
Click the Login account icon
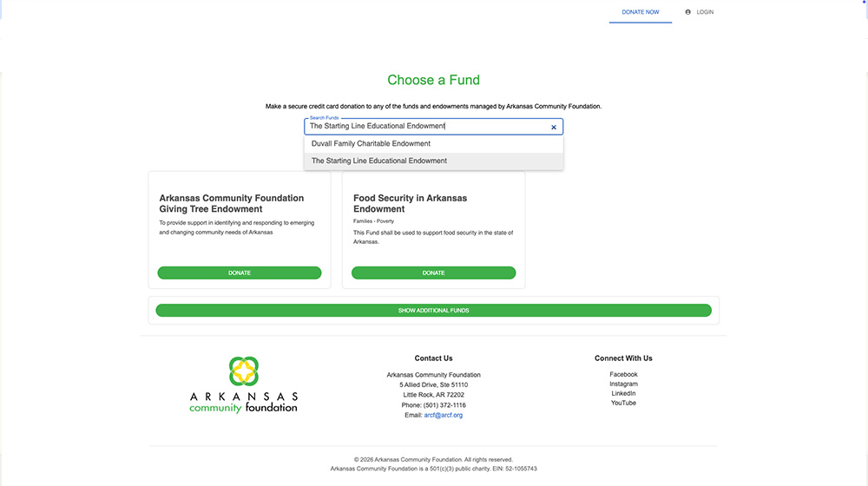688,12
